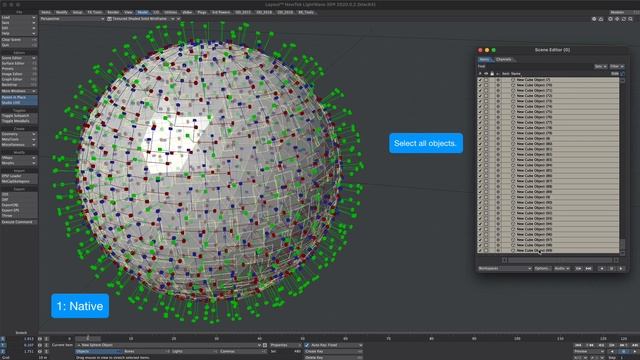Click the Options button in Scene Editor
The image size is (640, 360).
pos(542,269)
